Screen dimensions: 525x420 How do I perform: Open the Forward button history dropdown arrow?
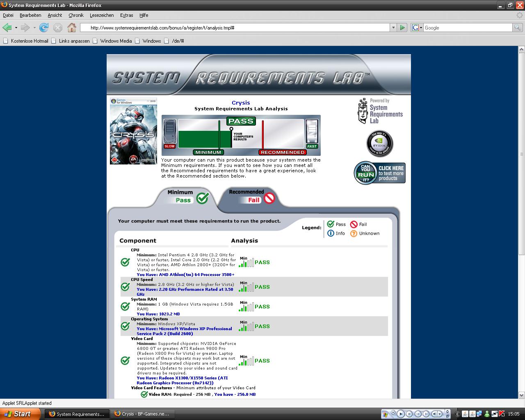[34, 28]
